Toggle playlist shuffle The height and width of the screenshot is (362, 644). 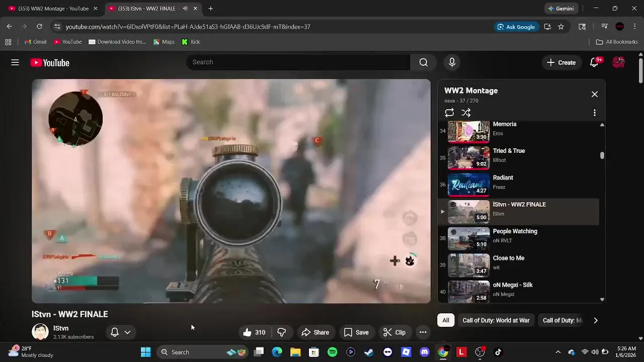[x=466, y=113]
